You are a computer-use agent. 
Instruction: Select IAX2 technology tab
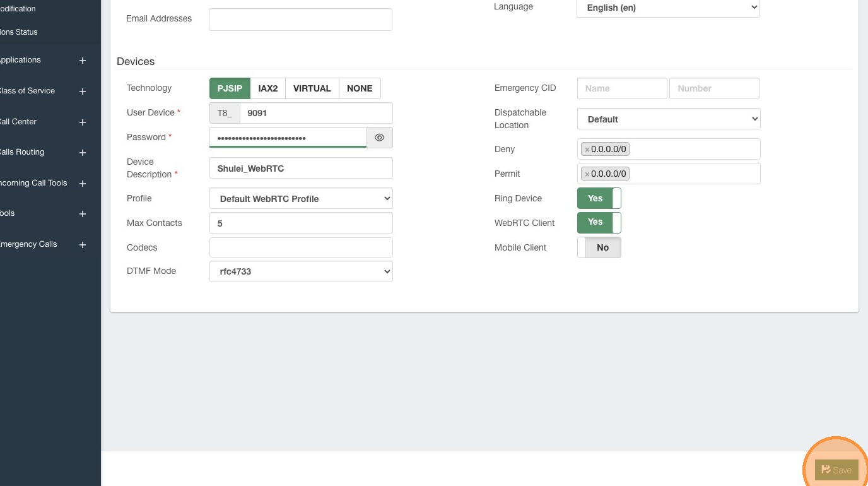(x=268, y=88)
